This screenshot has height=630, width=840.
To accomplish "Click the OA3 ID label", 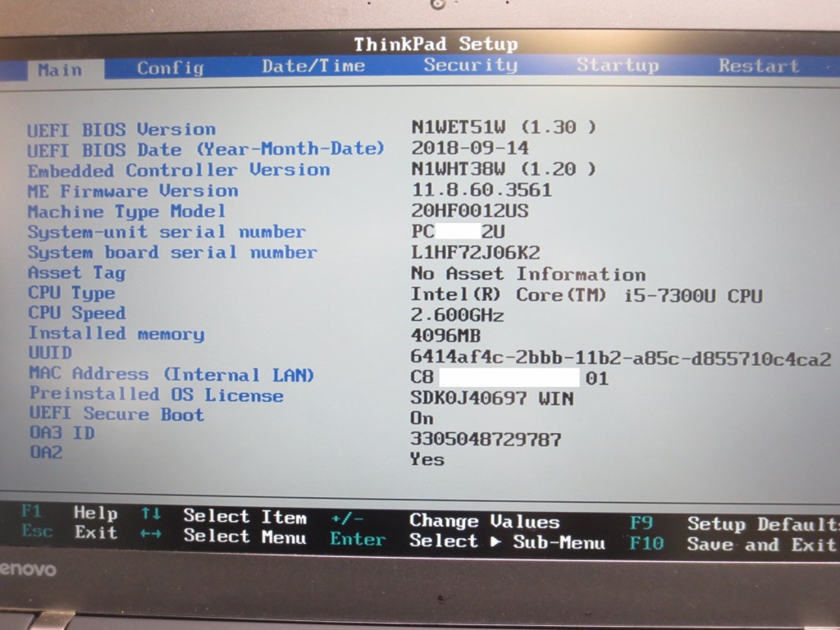I will click(x=62, y=433).
